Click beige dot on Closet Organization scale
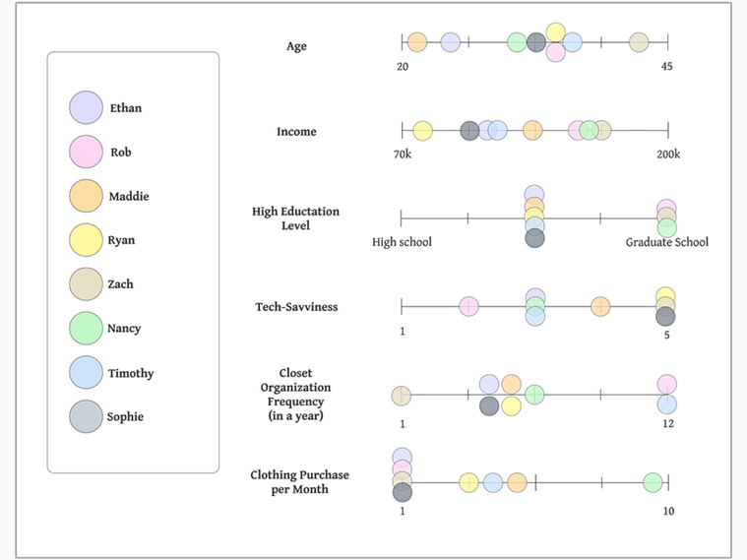747x560 pixels. coord(402,396)
